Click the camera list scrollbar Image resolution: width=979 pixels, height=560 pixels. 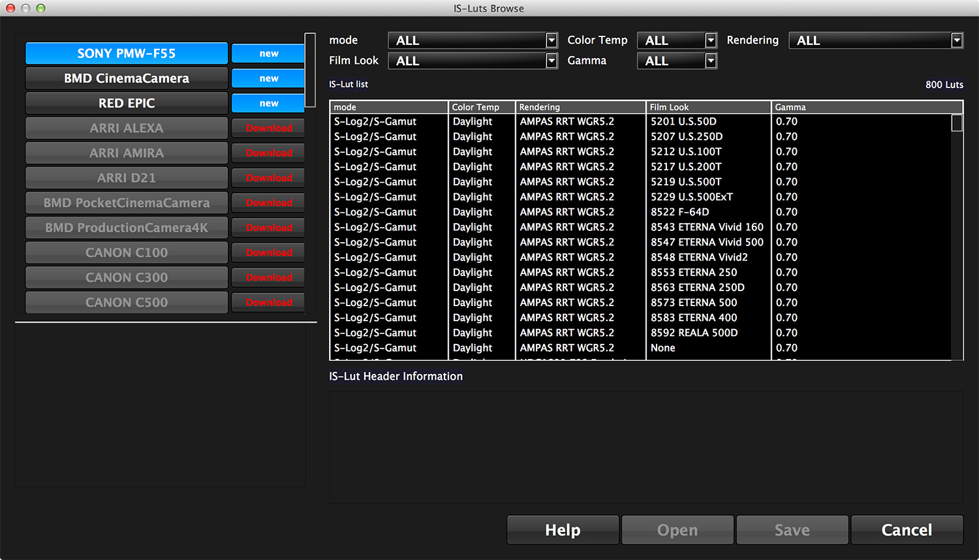click(310, 70)
